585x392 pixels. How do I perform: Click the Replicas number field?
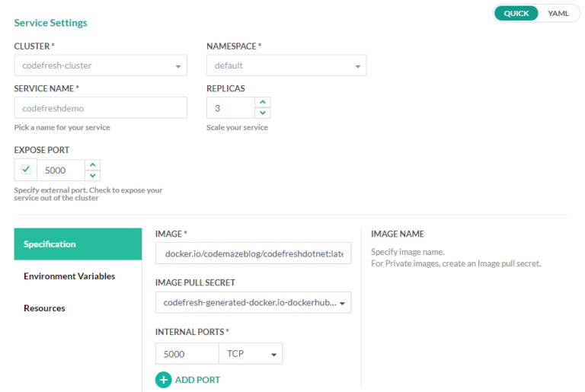[230, 108]
